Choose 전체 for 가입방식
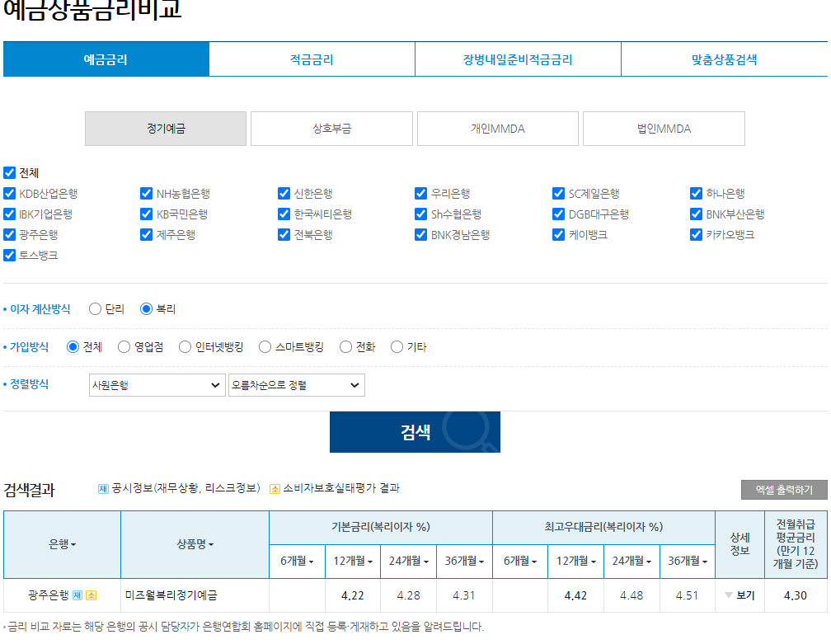 click(73, 347)
